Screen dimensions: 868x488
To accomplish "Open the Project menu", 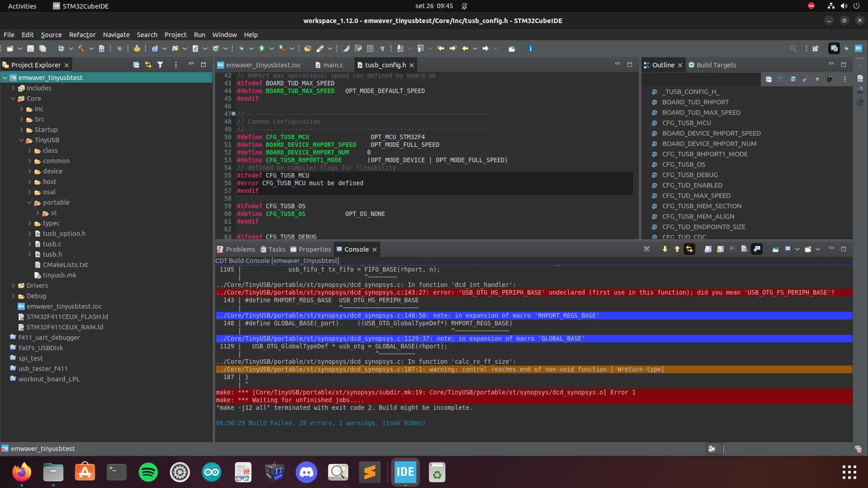I will click(175, 35).
